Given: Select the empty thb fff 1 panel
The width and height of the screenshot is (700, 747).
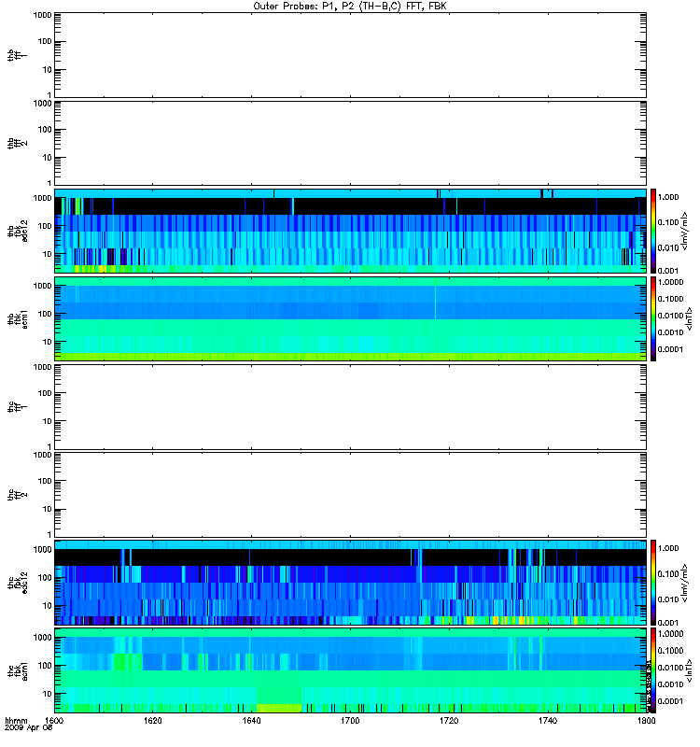Looking at the screenshot, I should [350, 55].
